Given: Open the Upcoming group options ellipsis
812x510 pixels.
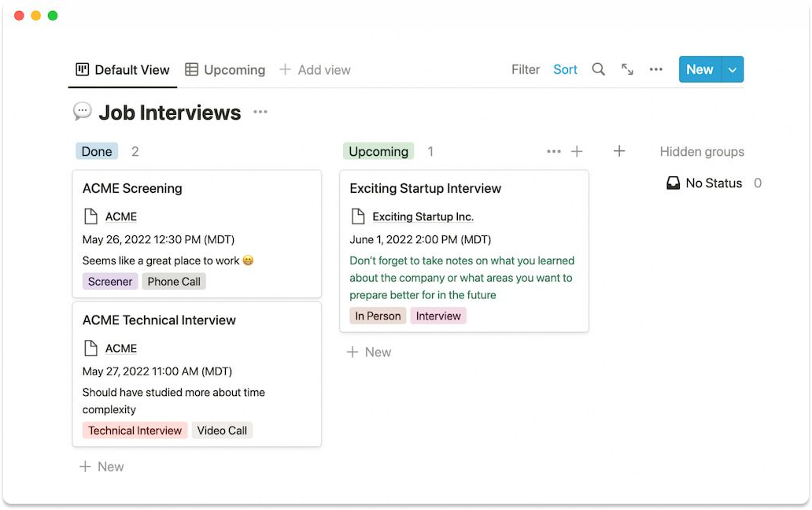Looking at the screenshot, I should point(553,151).
